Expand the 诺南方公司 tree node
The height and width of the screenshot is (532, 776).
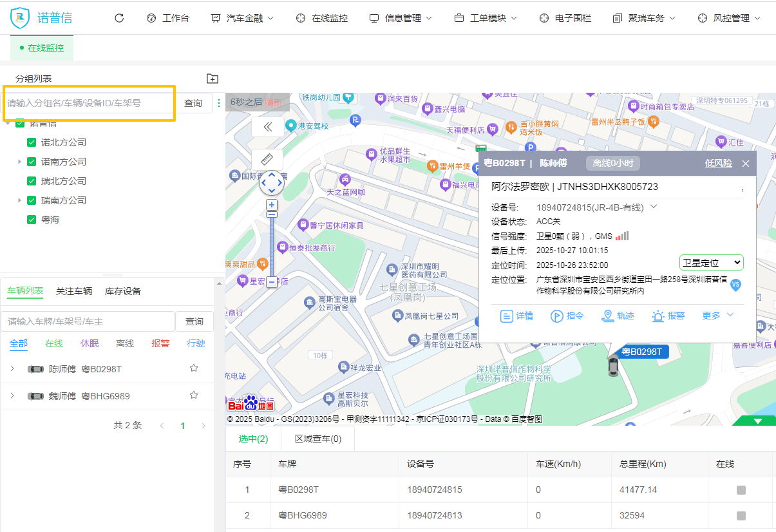[19, 162]
